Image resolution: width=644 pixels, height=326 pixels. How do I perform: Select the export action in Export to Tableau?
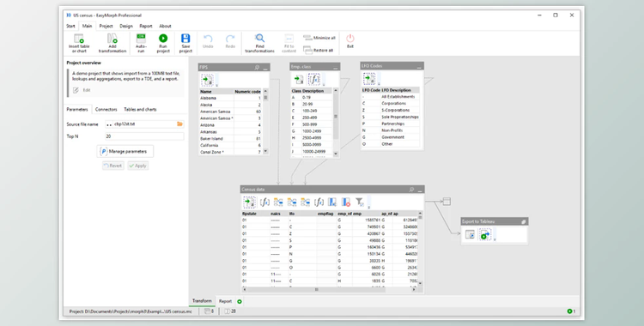485,234
